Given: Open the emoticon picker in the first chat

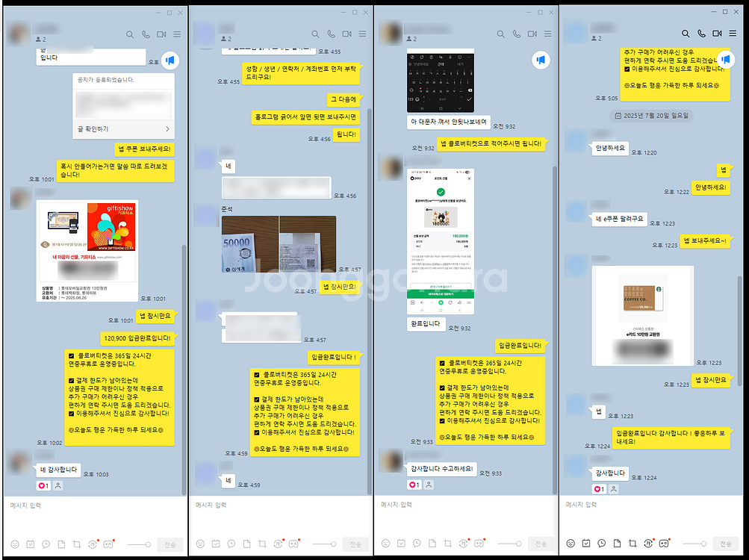Looking at the screenshot, I should [14, 544].
